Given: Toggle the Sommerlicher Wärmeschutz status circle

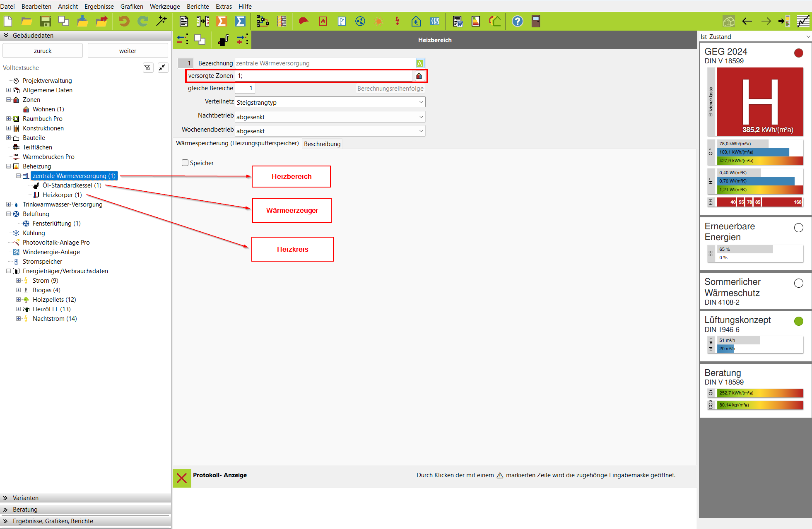Looking at the screenshot, I should pyautogui.click(x=798, y=283).
